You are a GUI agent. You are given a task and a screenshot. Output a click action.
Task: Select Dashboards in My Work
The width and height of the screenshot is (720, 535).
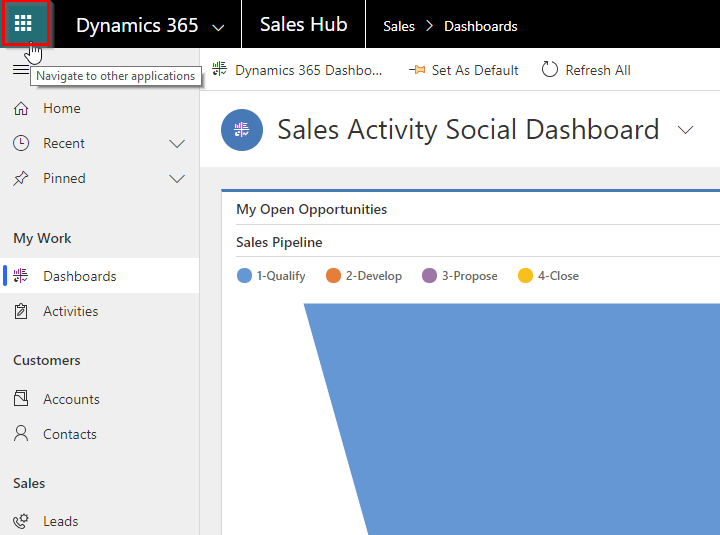coord(100,276)
